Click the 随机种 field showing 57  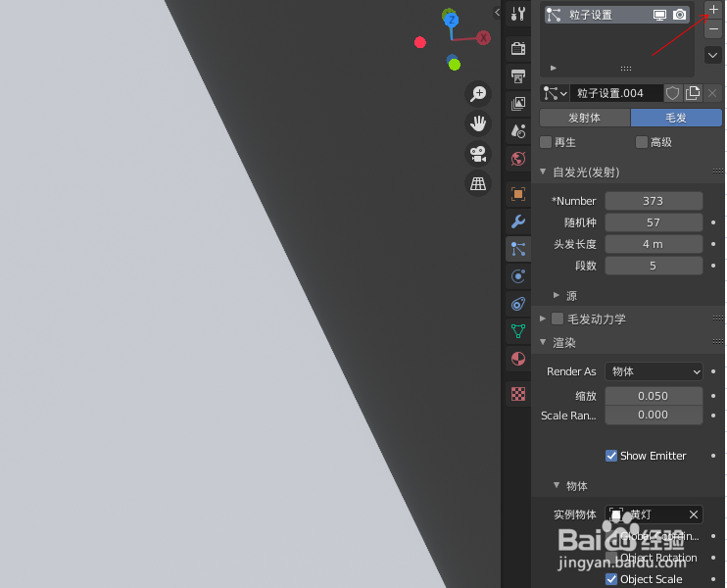(x=654, y=222)
